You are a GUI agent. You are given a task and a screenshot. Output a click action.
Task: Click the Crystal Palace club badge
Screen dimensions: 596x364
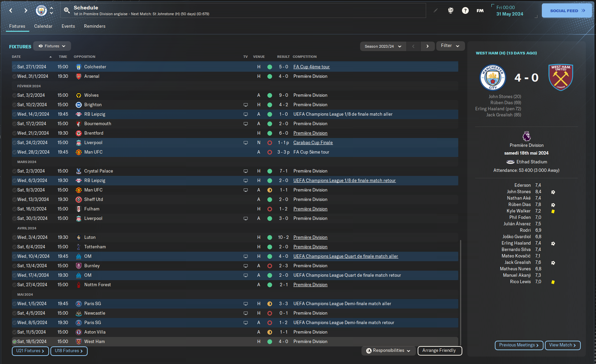point(79,171)
